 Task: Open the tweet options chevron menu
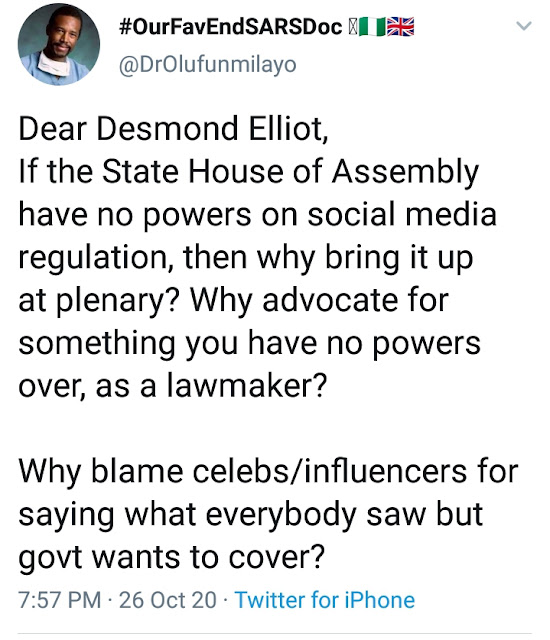click(x=524, y=26)
